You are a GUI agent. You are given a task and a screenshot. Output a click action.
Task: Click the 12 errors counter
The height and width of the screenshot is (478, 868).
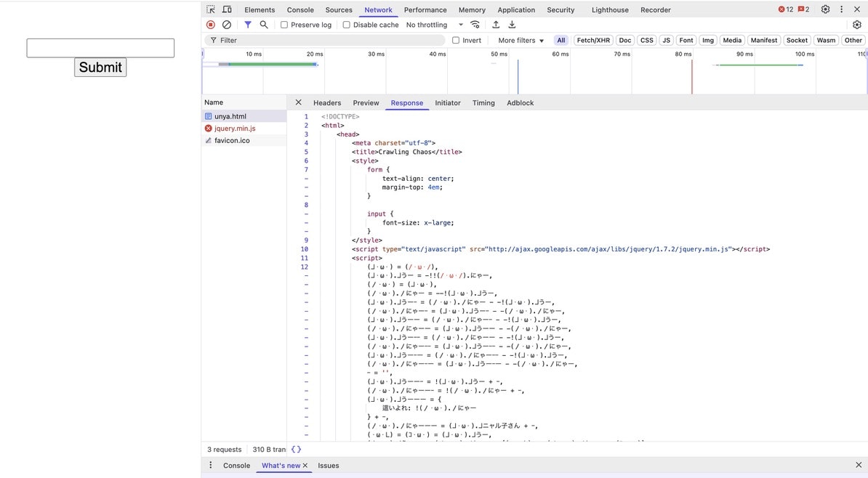786,9
